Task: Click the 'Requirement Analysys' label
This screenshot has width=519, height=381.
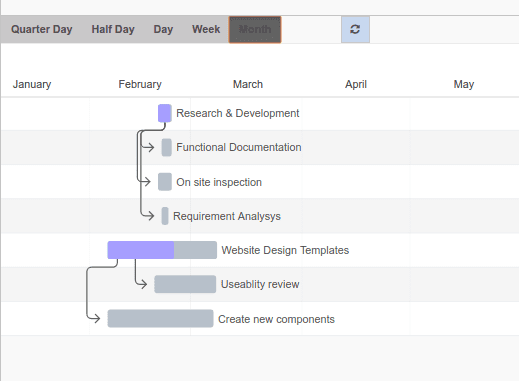Action: point(227,216)
